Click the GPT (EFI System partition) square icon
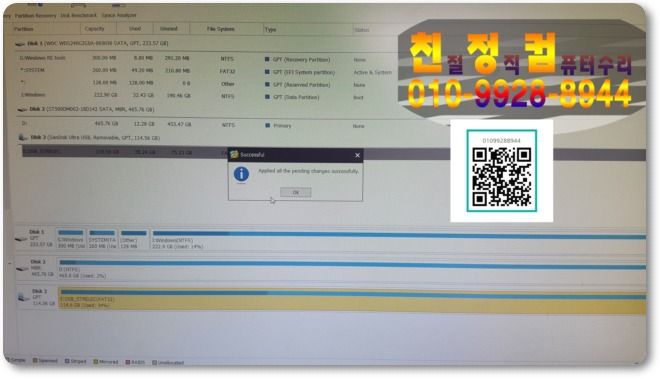The image size is (660, 379). 267,72
